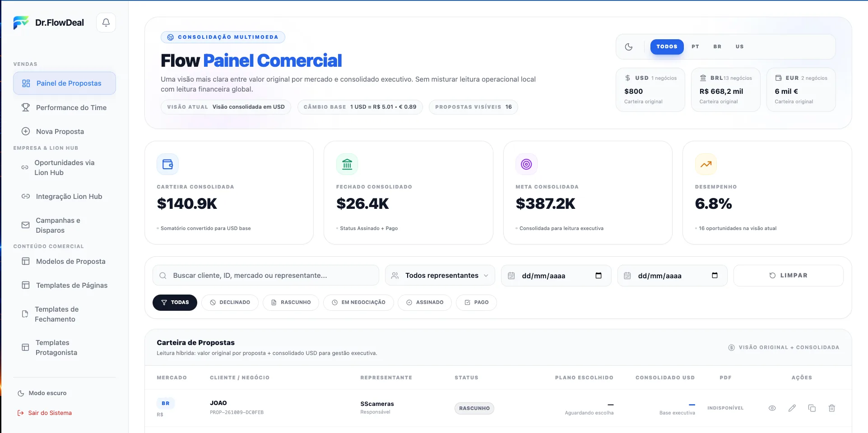Image resolution: width=868 pixels, height=433 pixels.
Task: Filter proposals by RASCUNHO status
Action: coord(291,303)
